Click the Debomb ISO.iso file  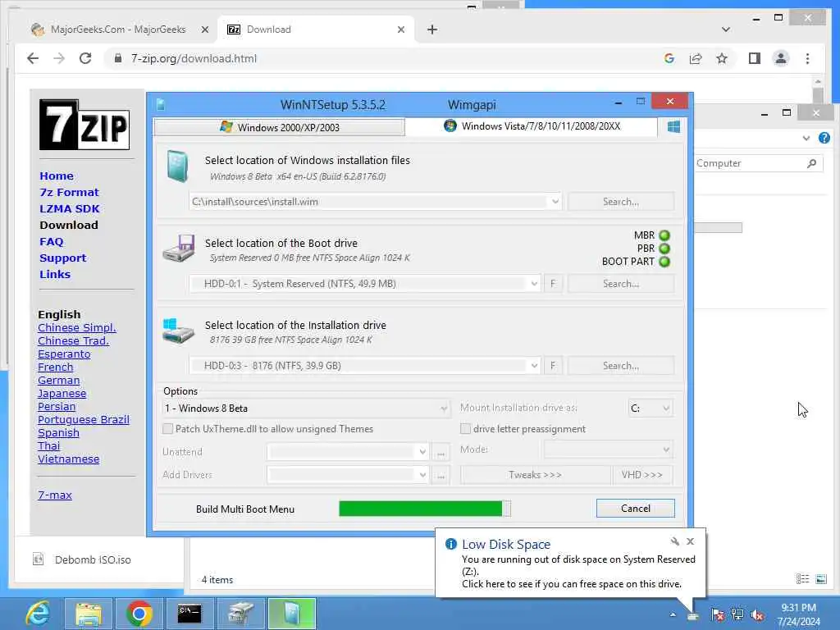click(x=93, y=559)
